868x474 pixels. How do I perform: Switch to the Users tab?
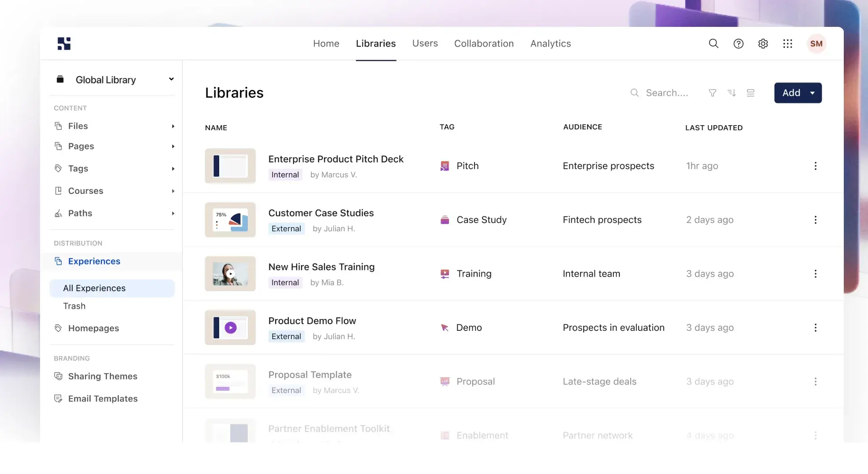click(x=425, y=44)
